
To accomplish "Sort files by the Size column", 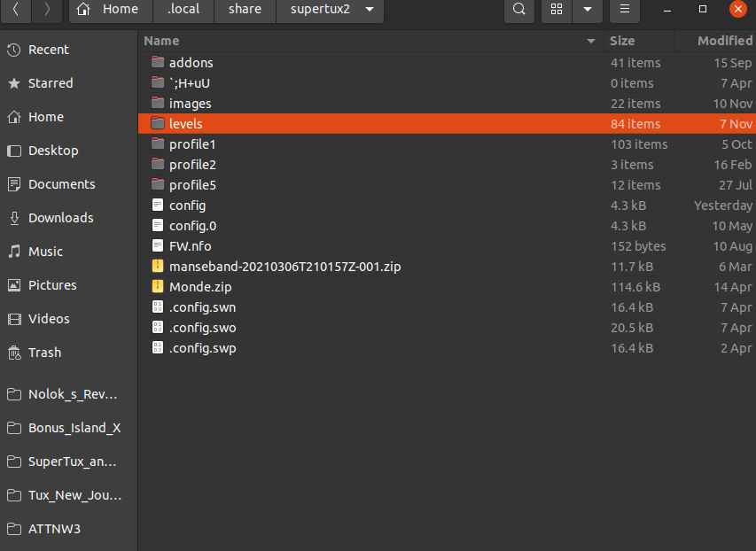I will 622,41.
